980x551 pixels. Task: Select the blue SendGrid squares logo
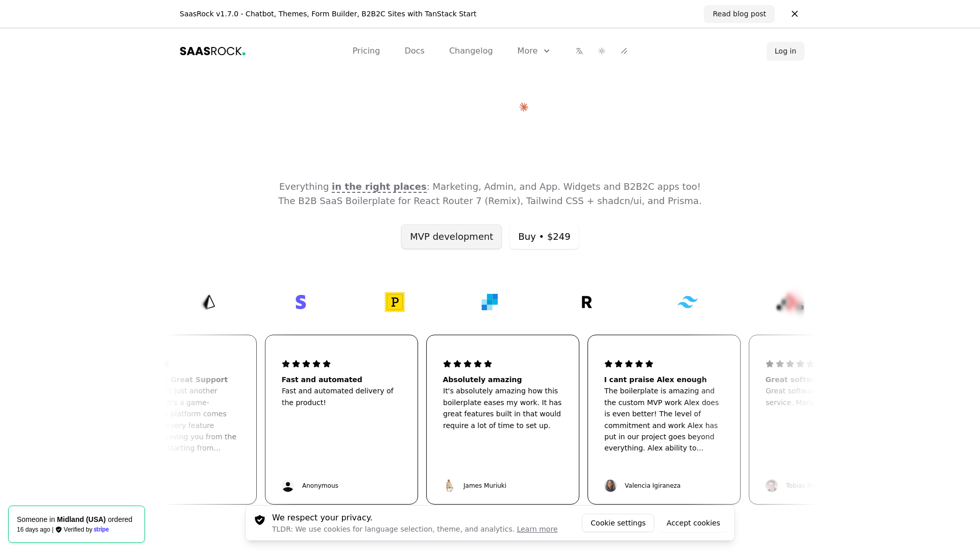[x=489, y=302]
